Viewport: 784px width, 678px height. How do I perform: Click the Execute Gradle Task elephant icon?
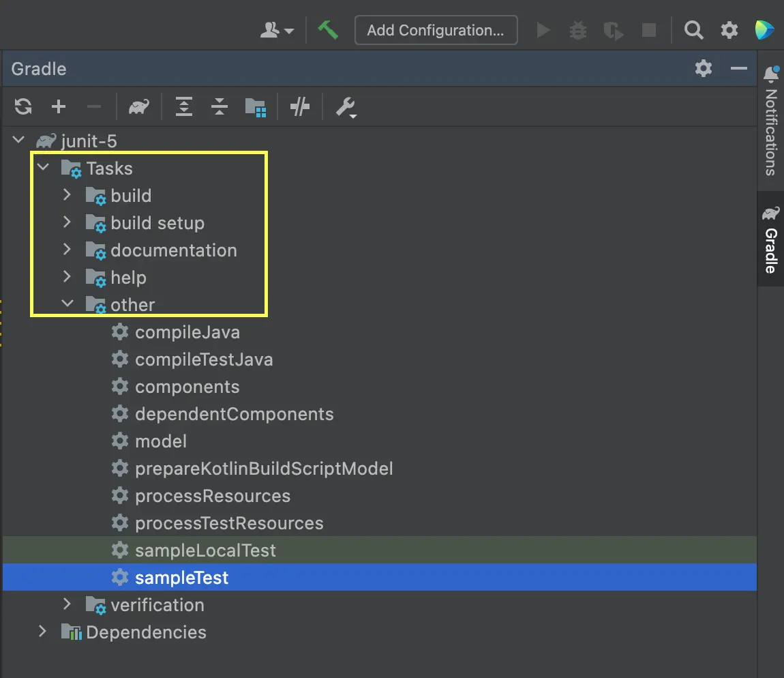139,106
